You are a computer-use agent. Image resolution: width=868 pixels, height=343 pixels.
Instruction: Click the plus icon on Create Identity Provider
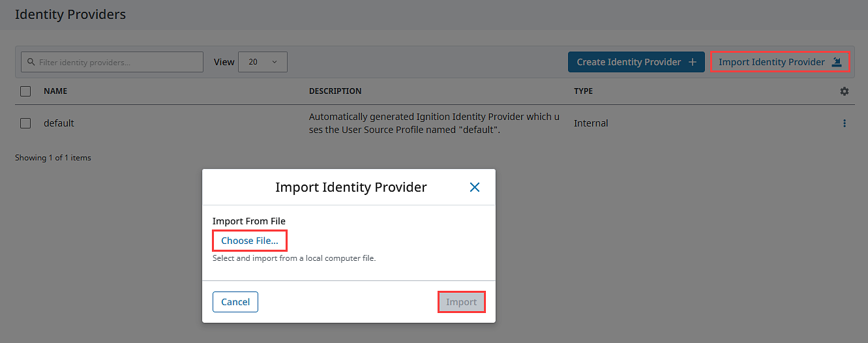(693, 62)
